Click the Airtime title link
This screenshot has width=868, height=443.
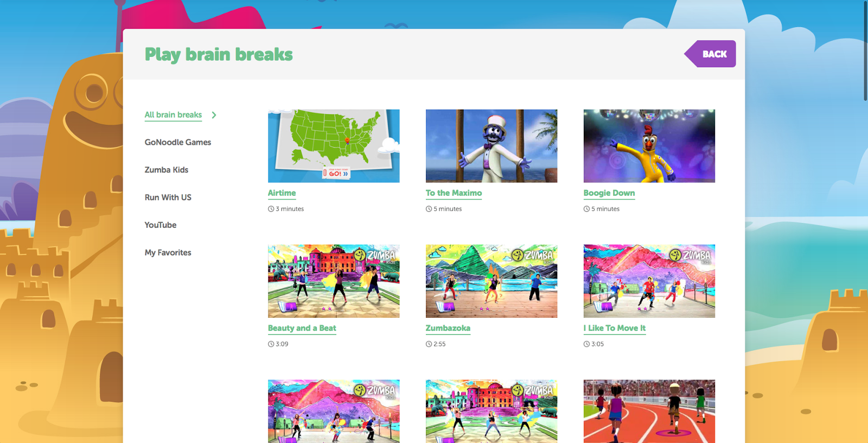click(x=282, y=193)
